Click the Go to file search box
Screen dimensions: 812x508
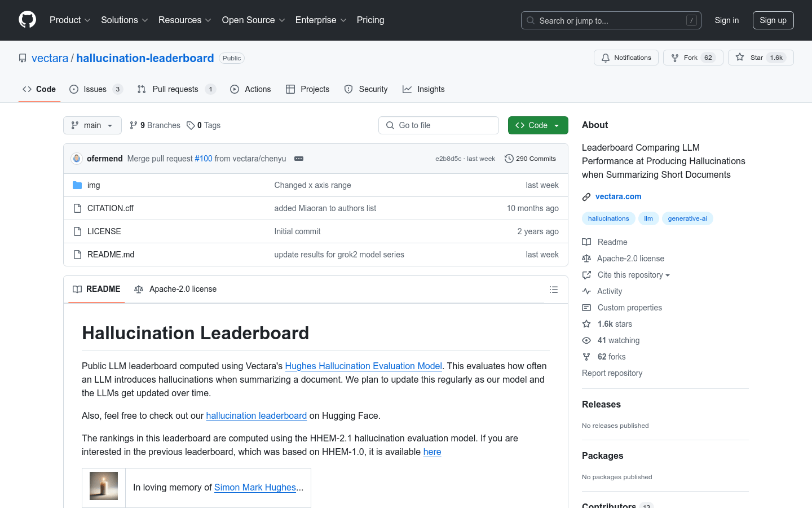point(439,125)
